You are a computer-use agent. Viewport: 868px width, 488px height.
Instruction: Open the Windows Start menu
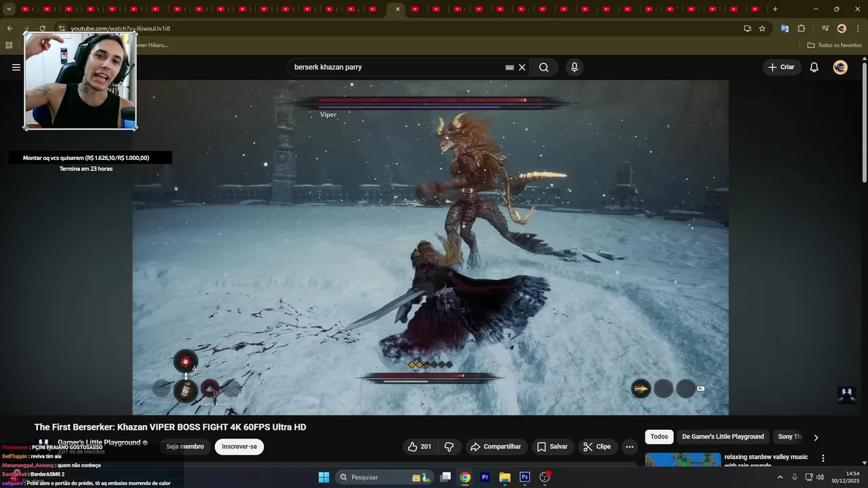[323, 477]
